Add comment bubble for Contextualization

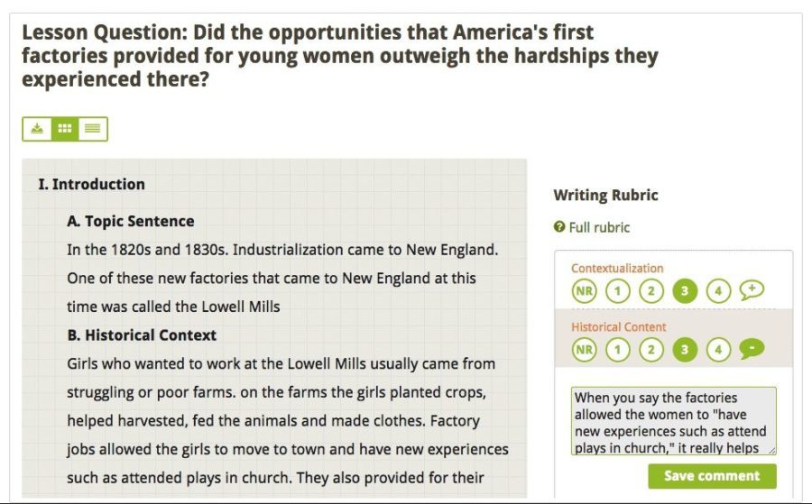coord(751,290)
